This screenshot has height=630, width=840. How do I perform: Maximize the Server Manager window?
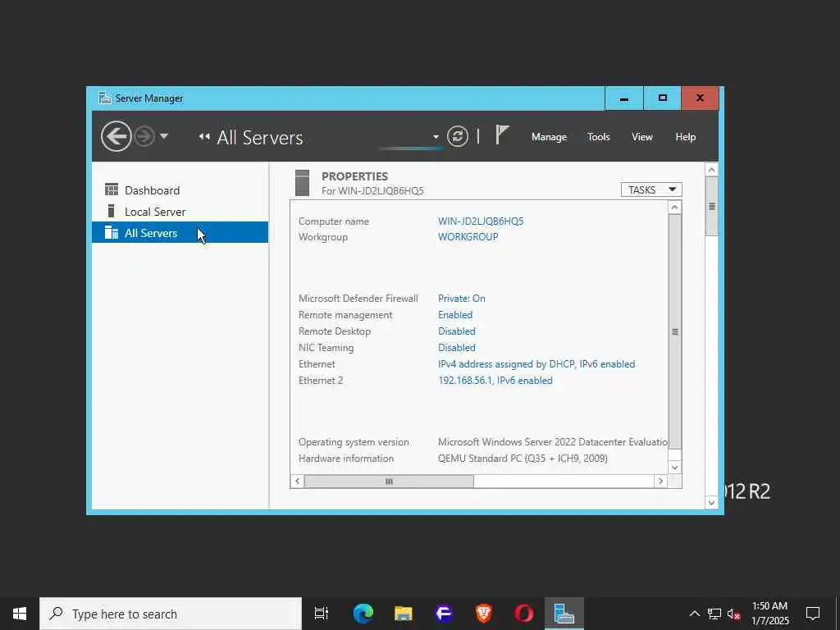(x=663, y=98)
